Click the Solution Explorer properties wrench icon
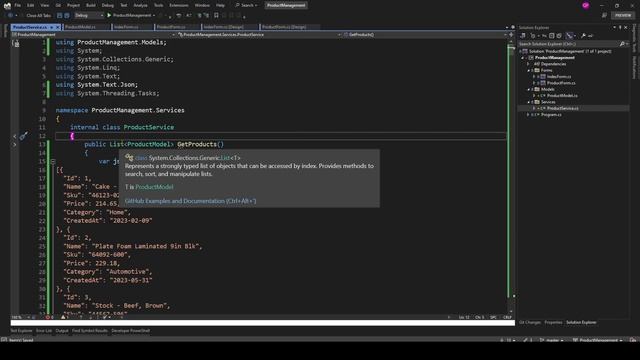Viewport: 640px width, 360px height. (583, 36)
